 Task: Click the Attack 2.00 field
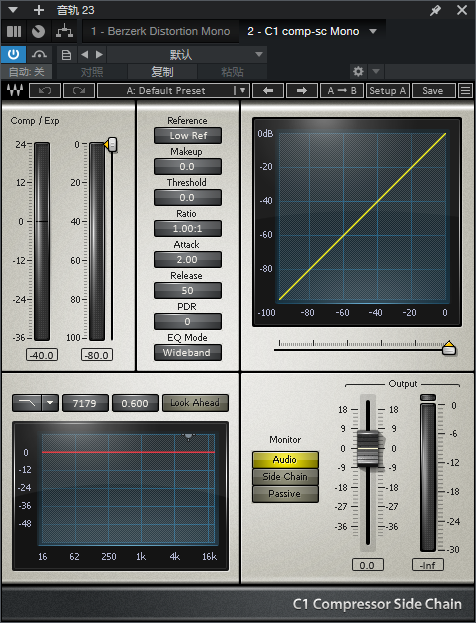[x=188, y=259]
